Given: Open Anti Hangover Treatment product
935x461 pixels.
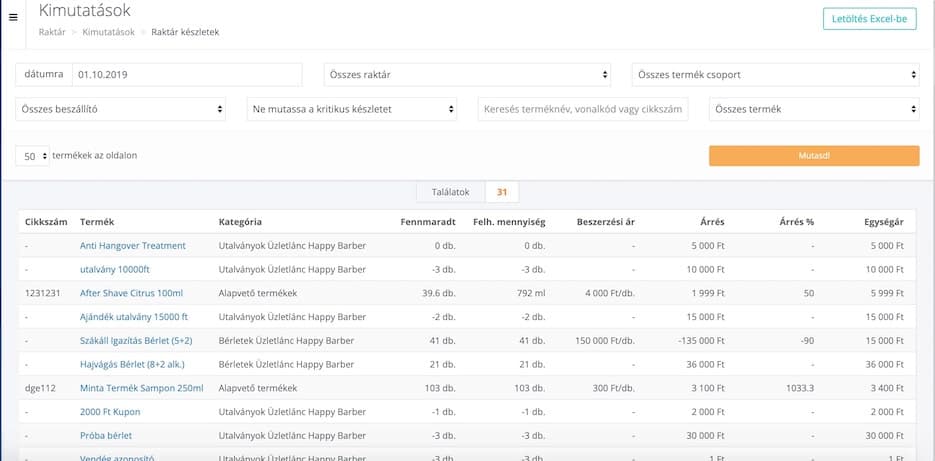Looking at the screenshot, I should [x=132, y=246].
